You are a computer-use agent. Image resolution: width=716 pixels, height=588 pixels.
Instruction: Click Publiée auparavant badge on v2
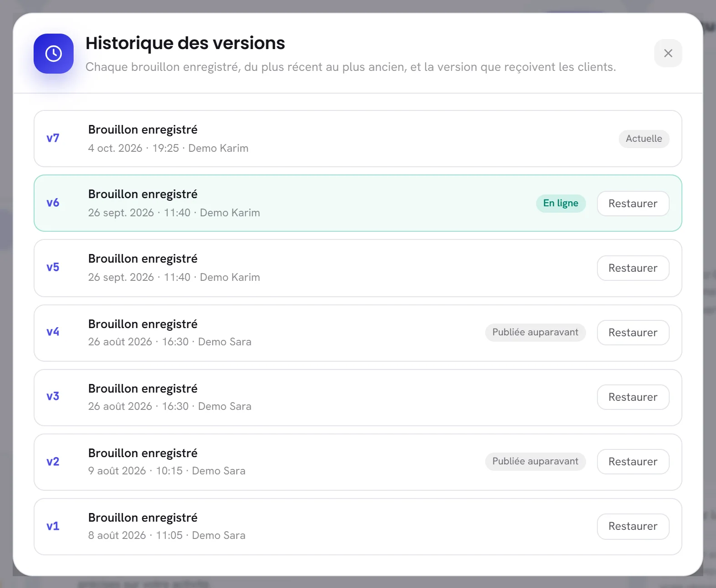coord(535,461)
